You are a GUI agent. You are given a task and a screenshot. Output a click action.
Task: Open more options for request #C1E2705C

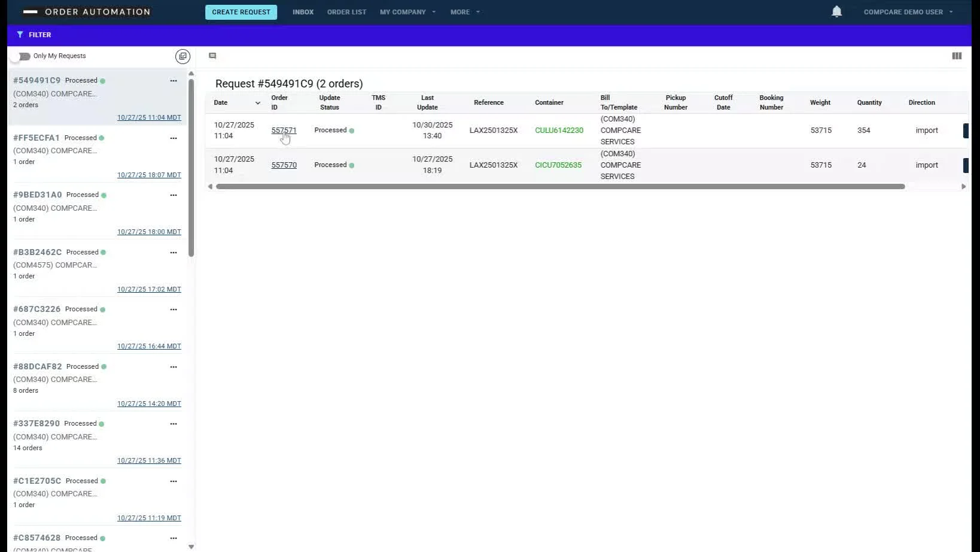point(174,481)
